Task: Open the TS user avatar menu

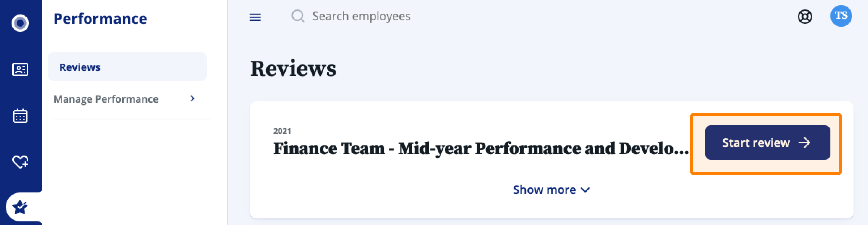Action: point(841,16)
